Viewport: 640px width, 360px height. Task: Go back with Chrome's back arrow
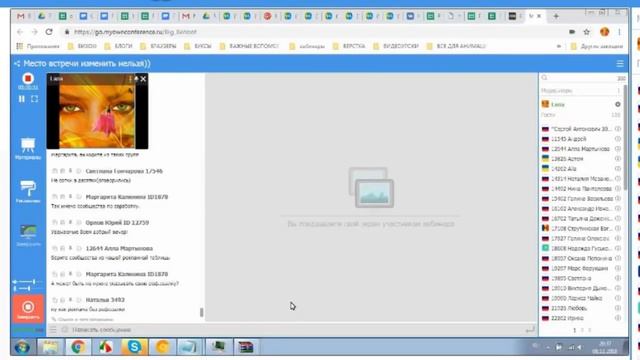coord(20,32)
